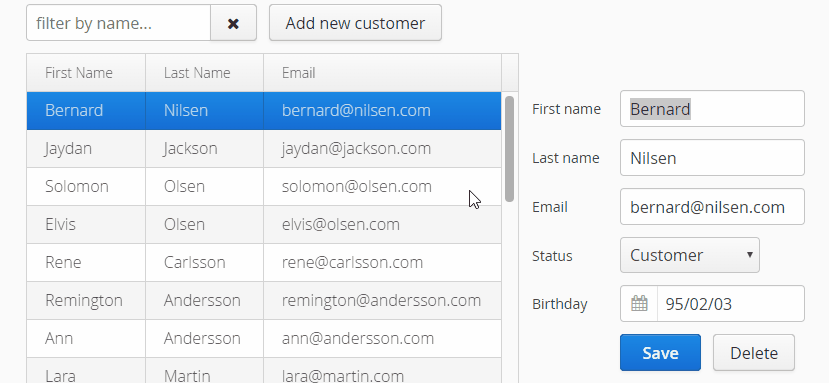The height and width of the screenshot is (383, 829).
Task: Click the Add new customer button
Action: coord(355,23)
